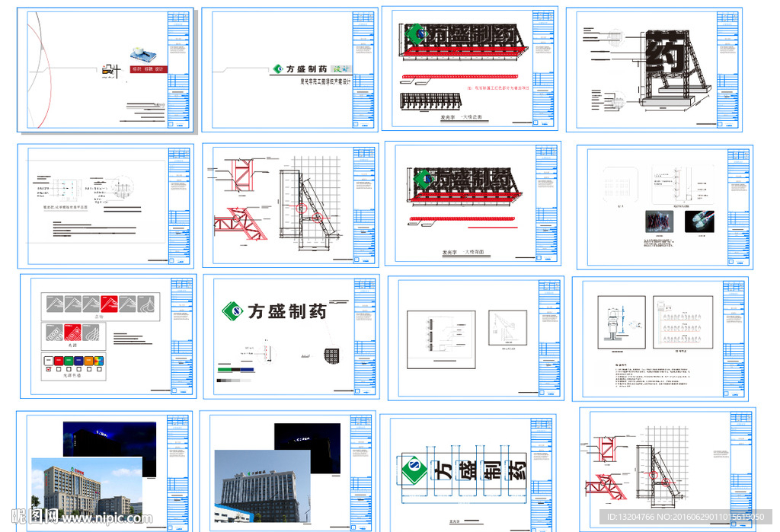The height and width of the screenshot is (532, 780).
Task: Select the dark blue light color swatch
Action: coord(78,361)
